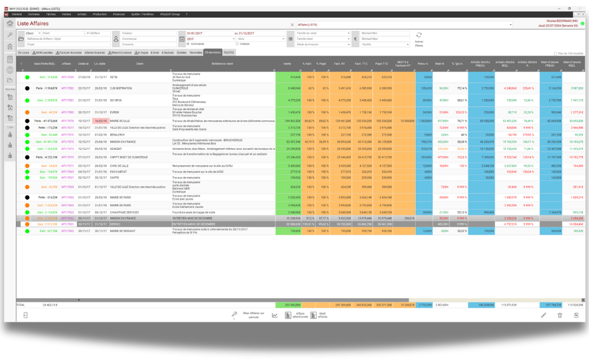Click the Affaire sélectionnée button
The height and width of the screenshot is (364, 589).
[294, 315]
